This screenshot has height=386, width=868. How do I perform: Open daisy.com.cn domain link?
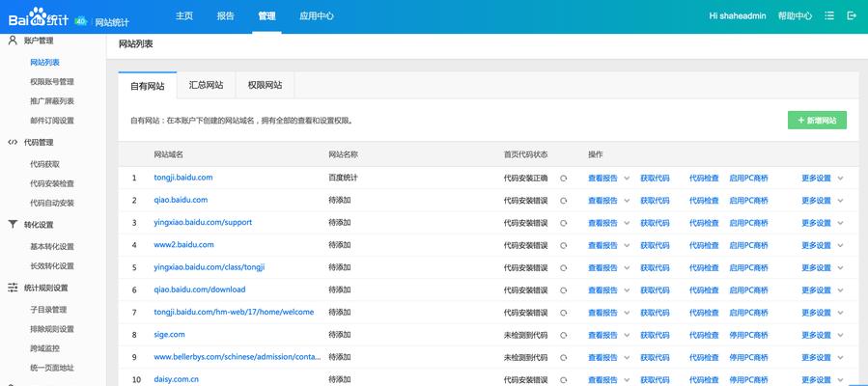[x=176, y=379]
